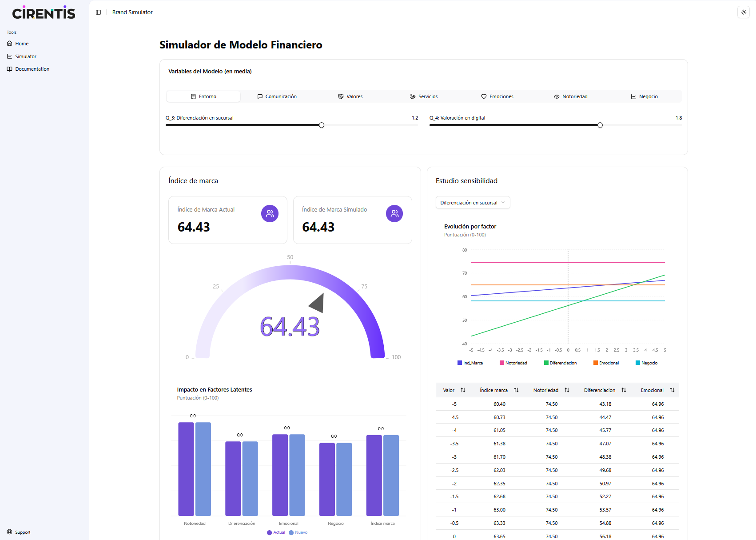Click the Emocional Actual bar
756x540 pixels.
[x=280, y=475]
